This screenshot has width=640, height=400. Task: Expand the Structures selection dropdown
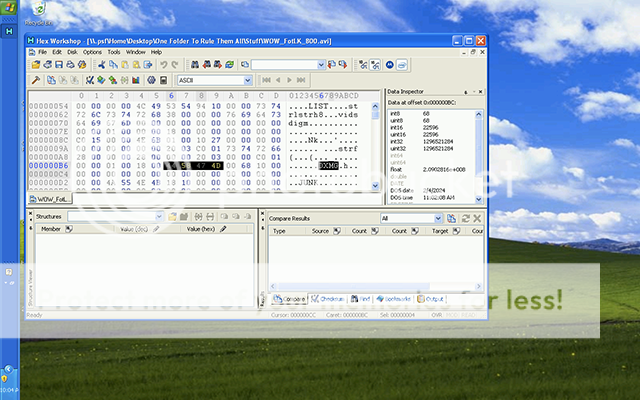(159, 216)
